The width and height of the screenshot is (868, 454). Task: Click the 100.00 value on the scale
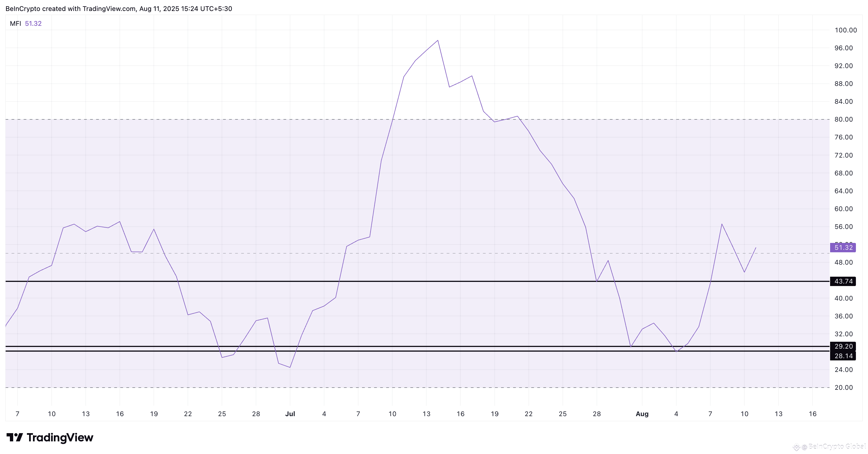pyautogui.click(x=845, y=30)
